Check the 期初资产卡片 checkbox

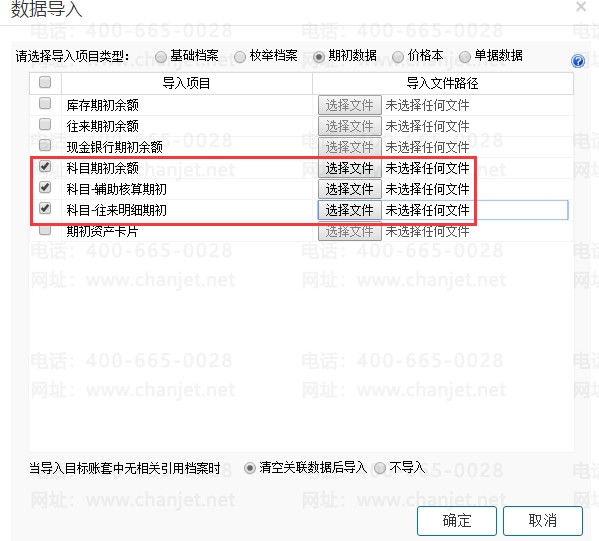coord(45,230)
